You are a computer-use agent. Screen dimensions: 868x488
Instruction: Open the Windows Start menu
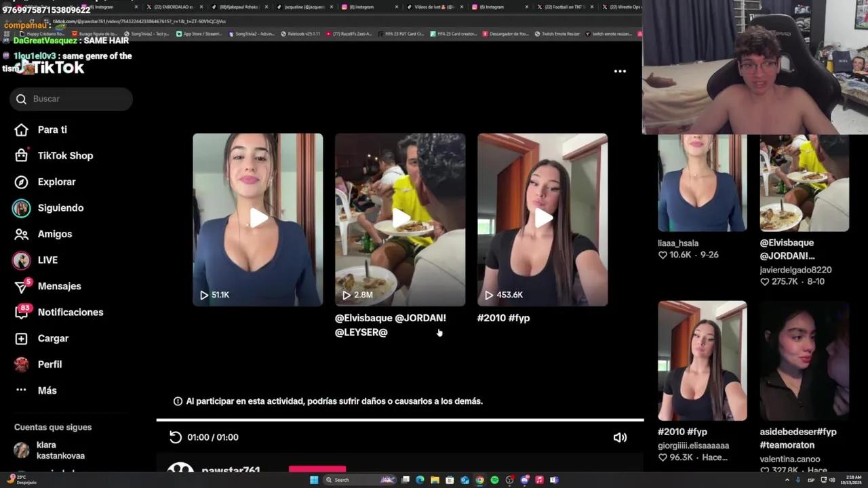point(314,480)
